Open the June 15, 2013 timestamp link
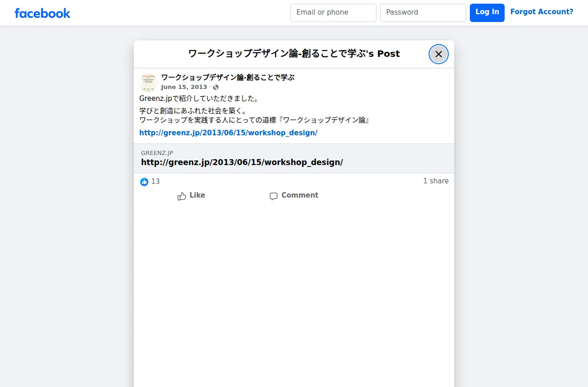This screenshot has width=588, height=387. click(x=184, y=87)
